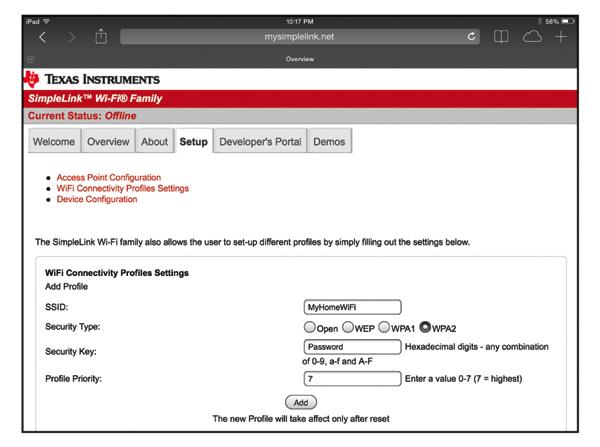Go to the Demos tab
The height and width of the screenshot is (447, 600).
[x=329, y=141]
